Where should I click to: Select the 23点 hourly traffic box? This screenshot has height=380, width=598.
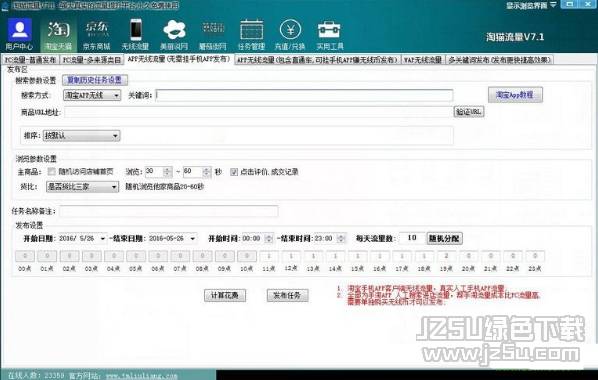click(x=535, y=256)
